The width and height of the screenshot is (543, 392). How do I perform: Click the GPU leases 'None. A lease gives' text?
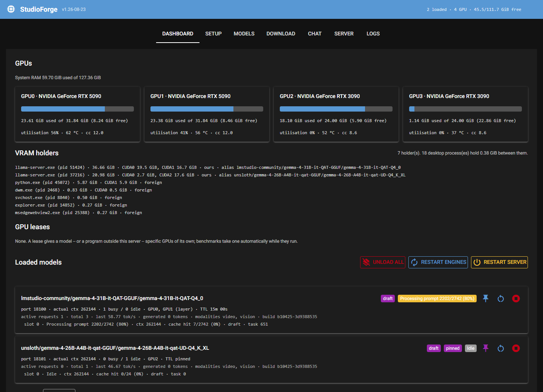pos(156,241)
